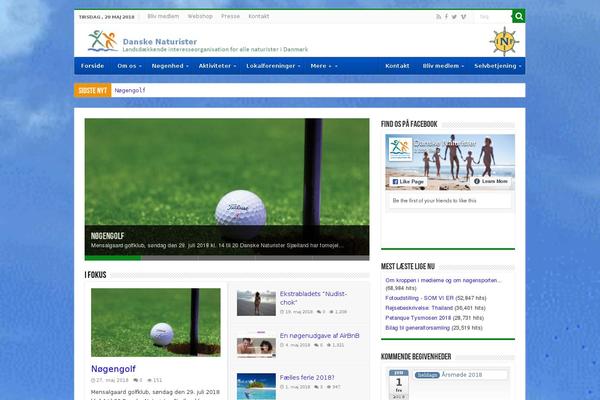Go to Forside in main menu
Screen dimensions: 600x400
[92, 66]
